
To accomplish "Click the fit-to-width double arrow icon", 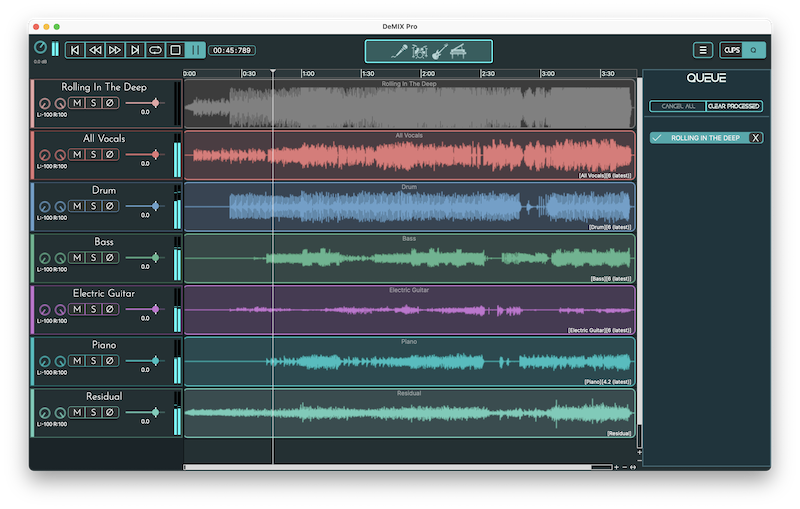I will [x=633, y=467].
